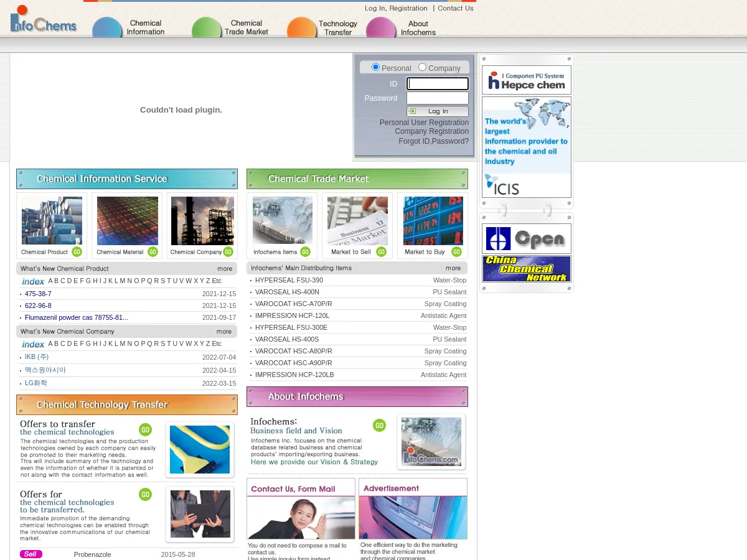Open the Technology Transfer menu

337,28
